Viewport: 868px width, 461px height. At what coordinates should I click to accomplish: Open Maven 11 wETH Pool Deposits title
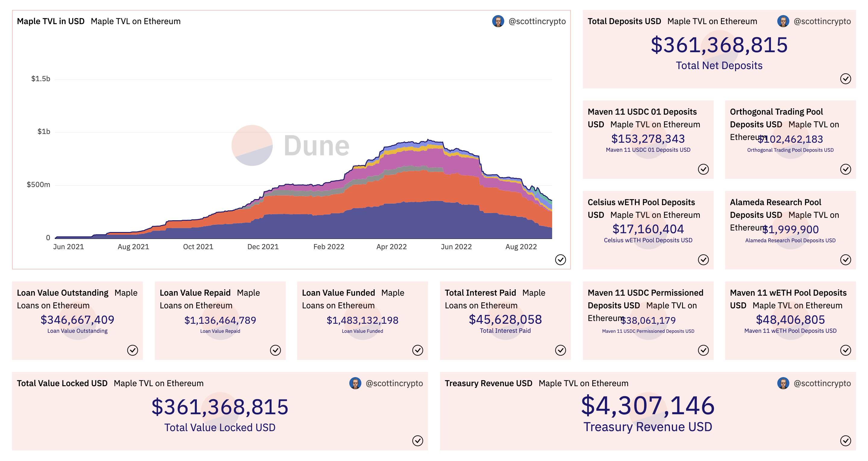788,299
